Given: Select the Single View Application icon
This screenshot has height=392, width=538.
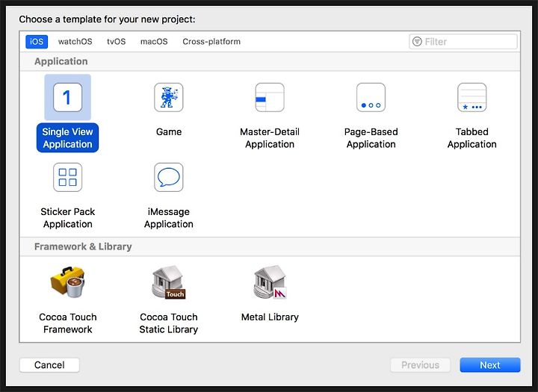Looking at the screenshot, I should pos(67,97).
